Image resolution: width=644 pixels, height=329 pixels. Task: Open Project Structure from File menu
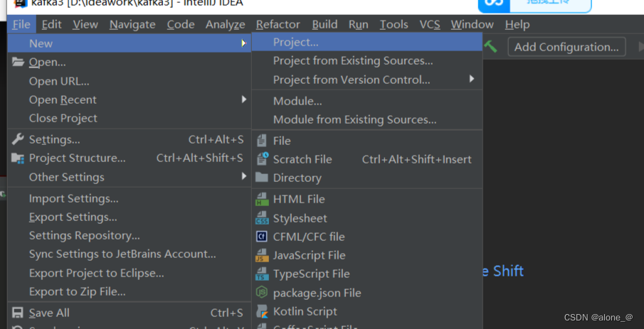129,158
